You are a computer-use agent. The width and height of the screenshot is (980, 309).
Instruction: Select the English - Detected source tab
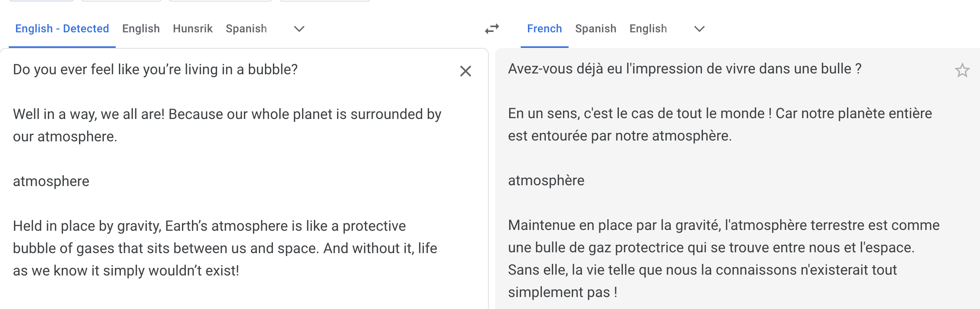click(62, 29)
